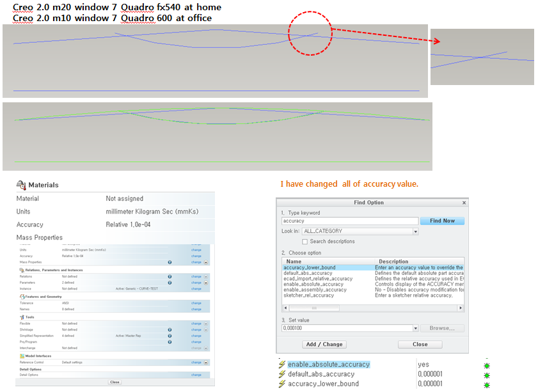This screenshot has width=538, height=392.
Task: Click lightning icon beside default_abs_accuracy
Action: (282, 374)
